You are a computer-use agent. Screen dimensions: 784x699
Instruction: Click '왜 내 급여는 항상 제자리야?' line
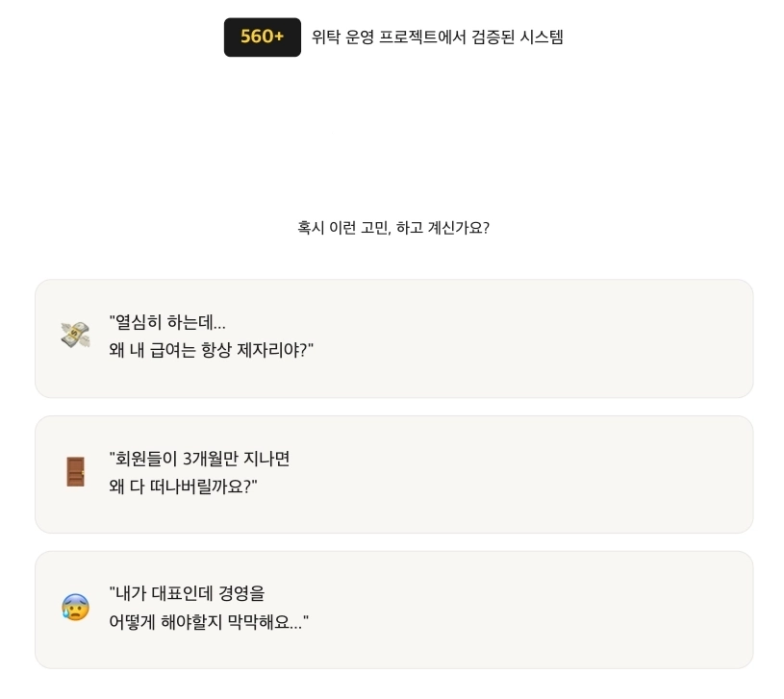(212, 350)
